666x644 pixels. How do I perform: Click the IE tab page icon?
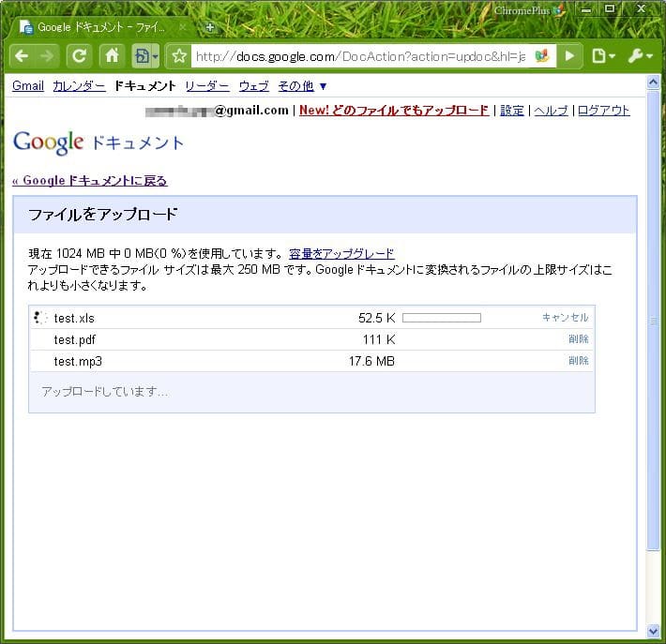pyautogui.click(x=142, y=55)
